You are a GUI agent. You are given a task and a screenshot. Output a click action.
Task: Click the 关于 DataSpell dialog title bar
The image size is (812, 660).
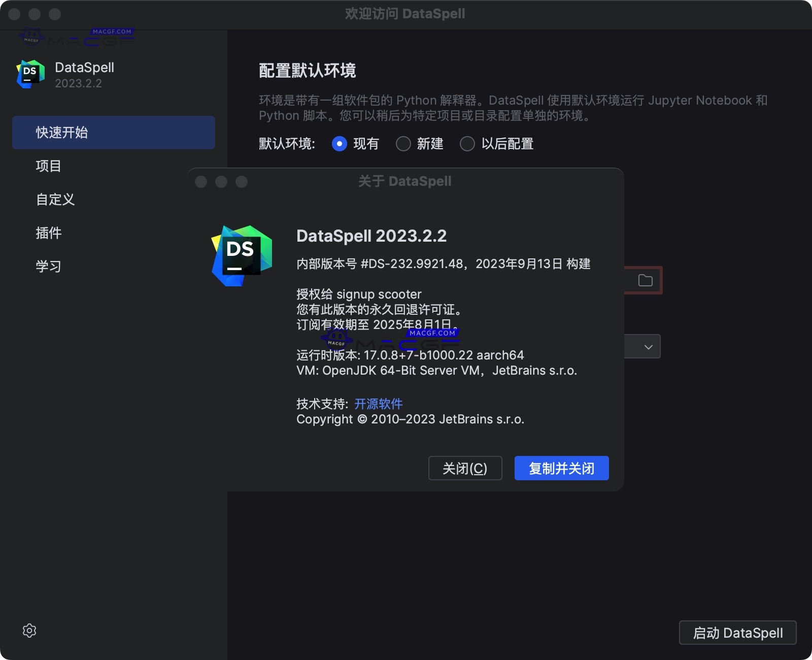(404, 181)
